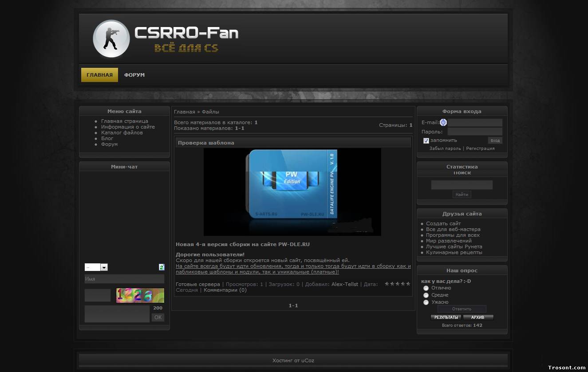Focus the "Имя" name field in mini-chat
The image size is (588, 372).
pos(124,279)
